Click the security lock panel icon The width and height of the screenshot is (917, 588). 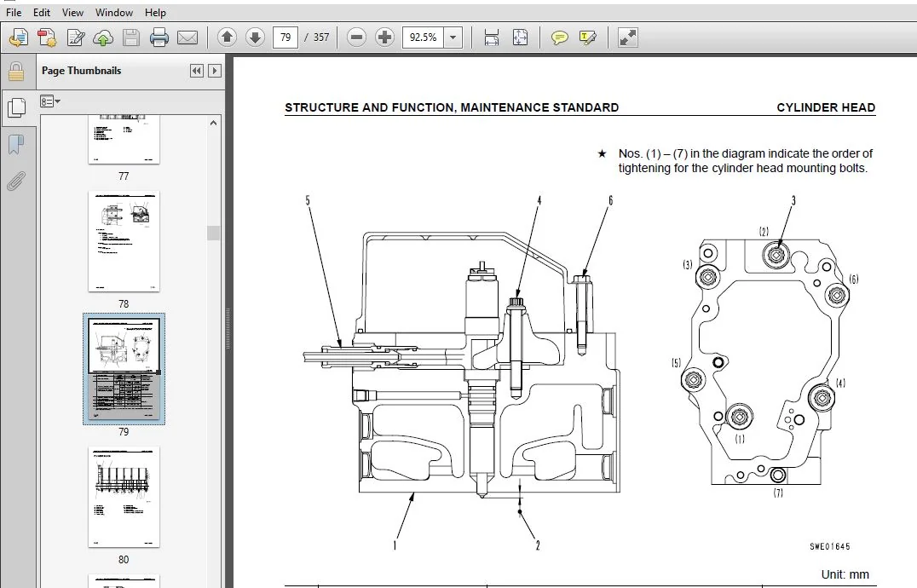coord(16,72)
